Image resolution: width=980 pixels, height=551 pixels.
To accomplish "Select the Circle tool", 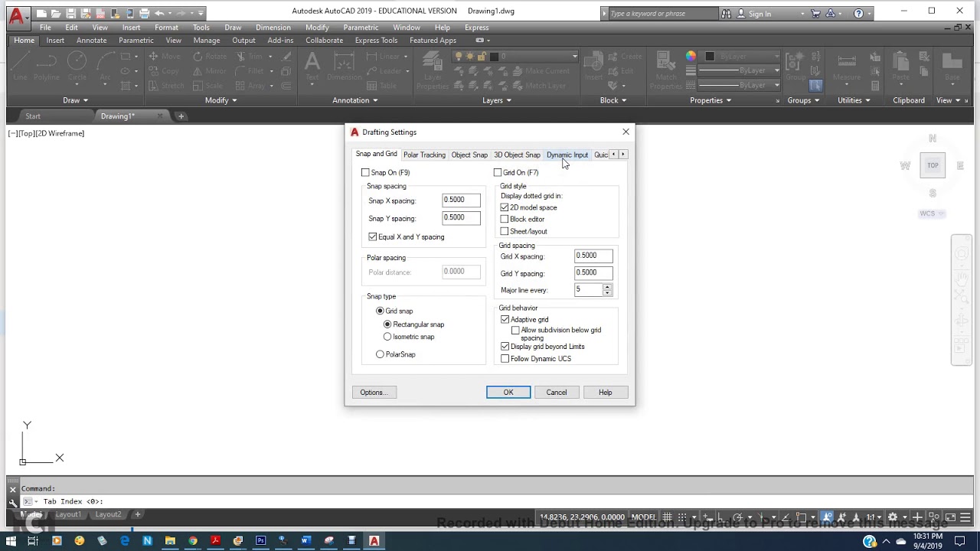I will (x=77, y=66).
